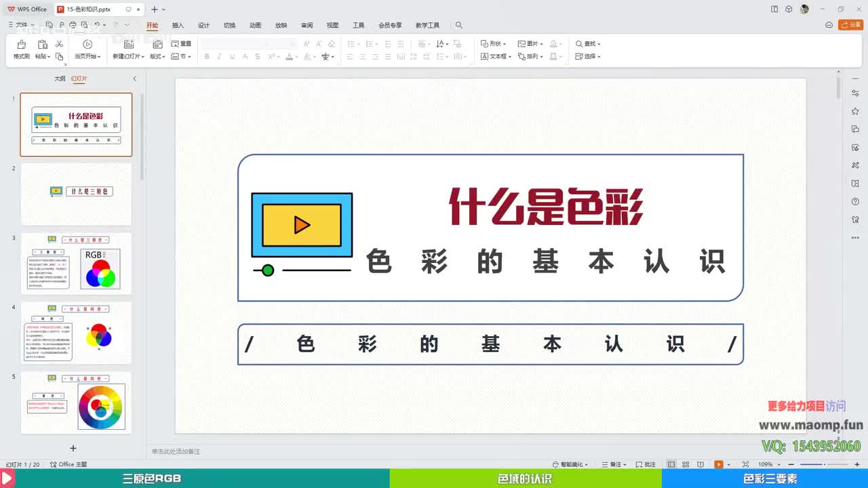Expand the new-tab dropdown arrow beside the plus
Screen dimensions: 868x488
[163, 9]
